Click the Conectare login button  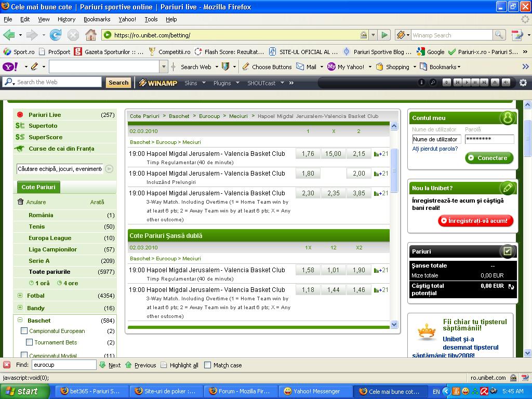[489, 158]
